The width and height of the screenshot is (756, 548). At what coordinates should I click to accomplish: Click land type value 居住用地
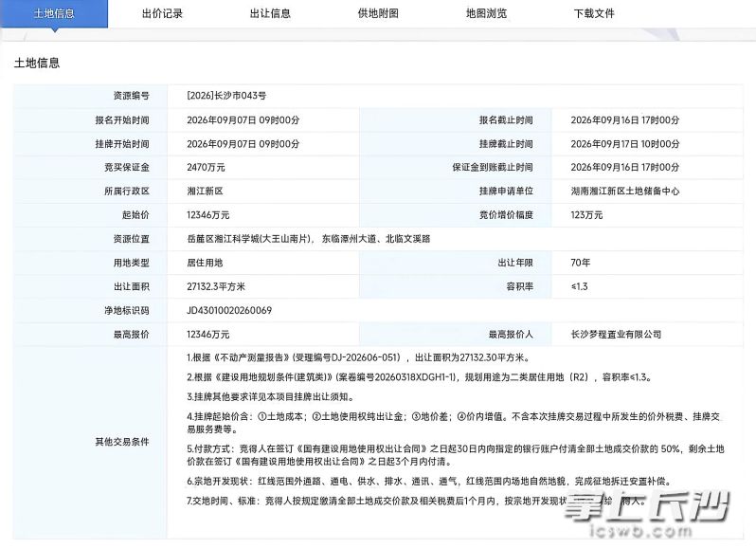[205, 263]
